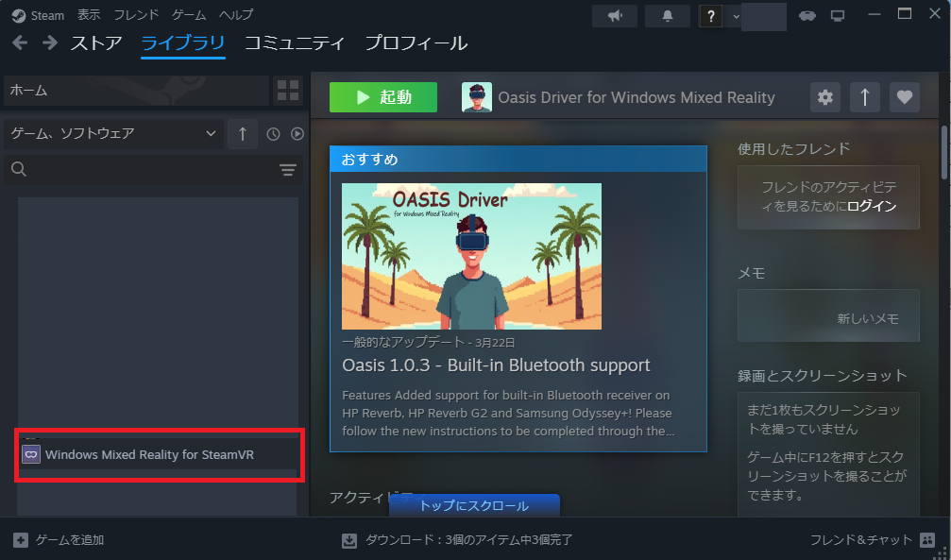Image resolution: width=951 pixels, height=560 pixels.
Task: Open the OASIS Driver news image
Action: point(472,256)
